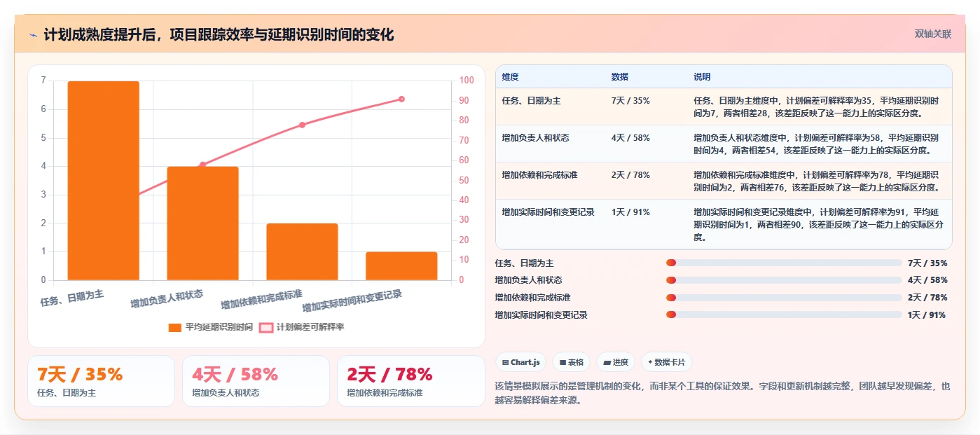
Task: Toggle the 计划偏差可解释率 legend entry
Action: coord(301,327)
